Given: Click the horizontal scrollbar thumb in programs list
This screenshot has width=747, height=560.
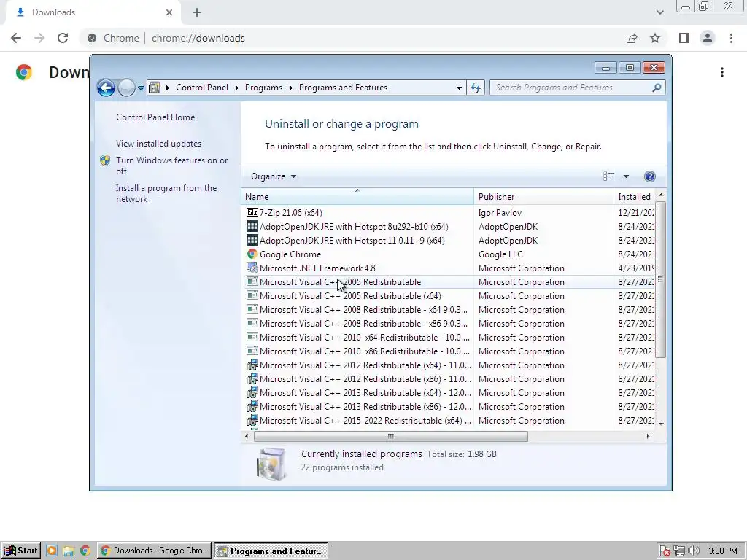Looking at the screenshot, I should click(391, 436).
